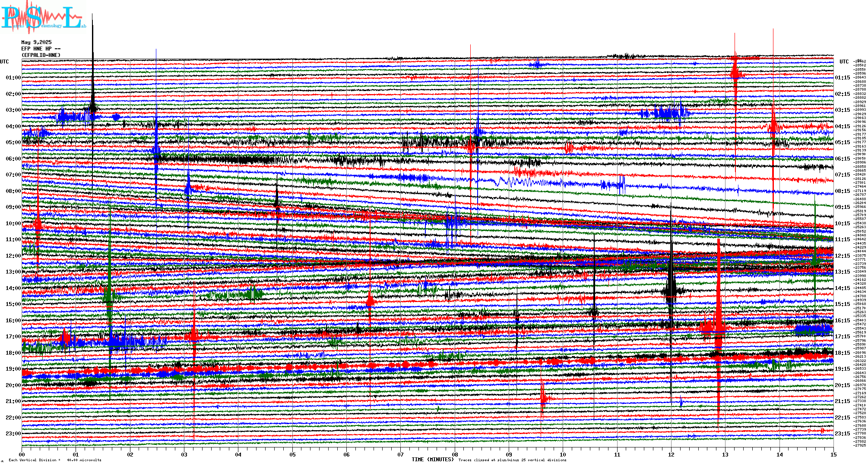Select the 06:00 hour label
The width and height of the screenshot is (868, 466).
13,159
